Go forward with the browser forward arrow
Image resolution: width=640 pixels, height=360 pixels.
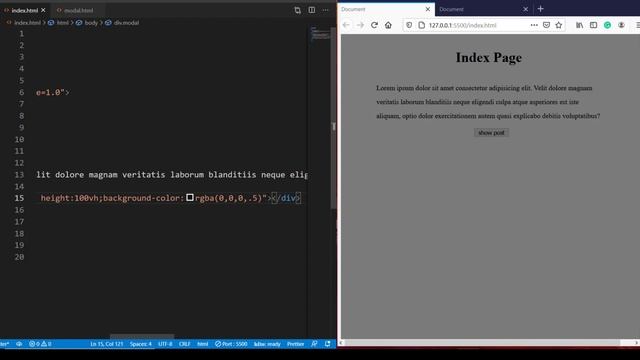360,25
